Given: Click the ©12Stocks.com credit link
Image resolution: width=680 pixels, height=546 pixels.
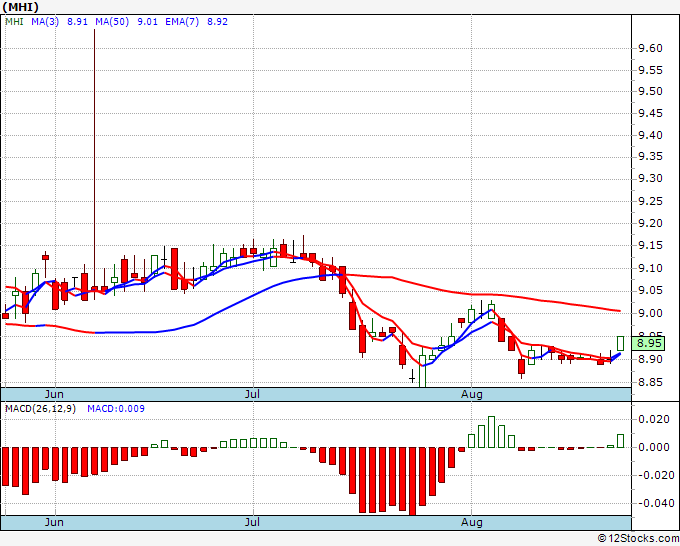Looking at the screenshot, I should 638,539.
